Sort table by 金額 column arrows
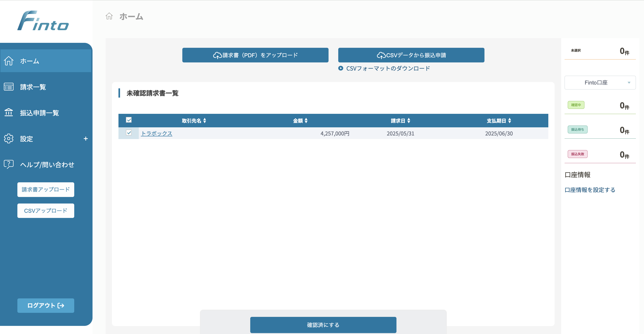 [x=306, y=121]
